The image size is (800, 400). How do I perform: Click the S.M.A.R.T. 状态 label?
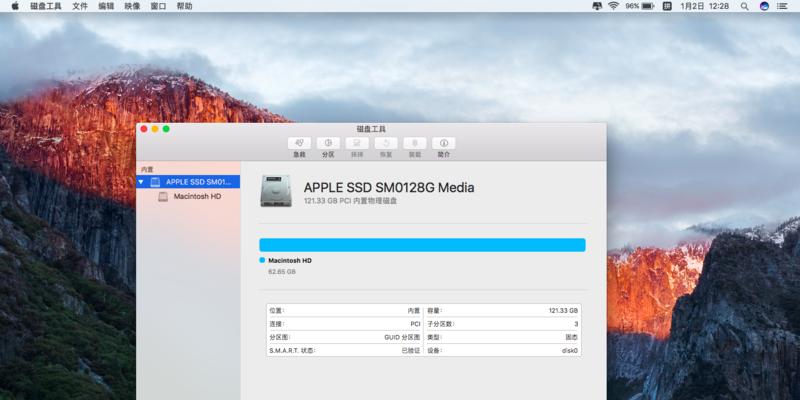[292, 351]
